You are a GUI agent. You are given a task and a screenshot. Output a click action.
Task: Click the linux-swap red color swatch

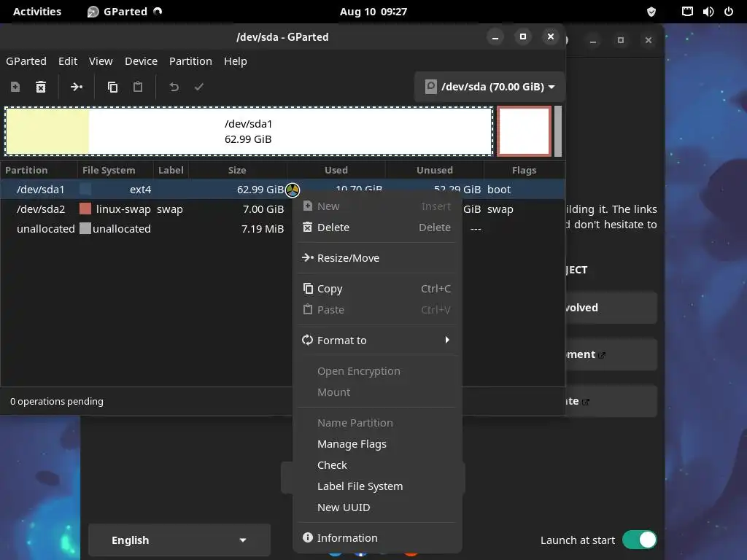point(85,209)
